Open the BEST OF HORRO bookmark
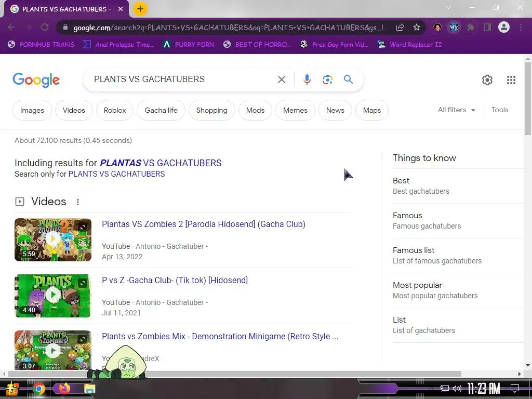The width and height of the screenshot is (532, 399). pos(257,45)
